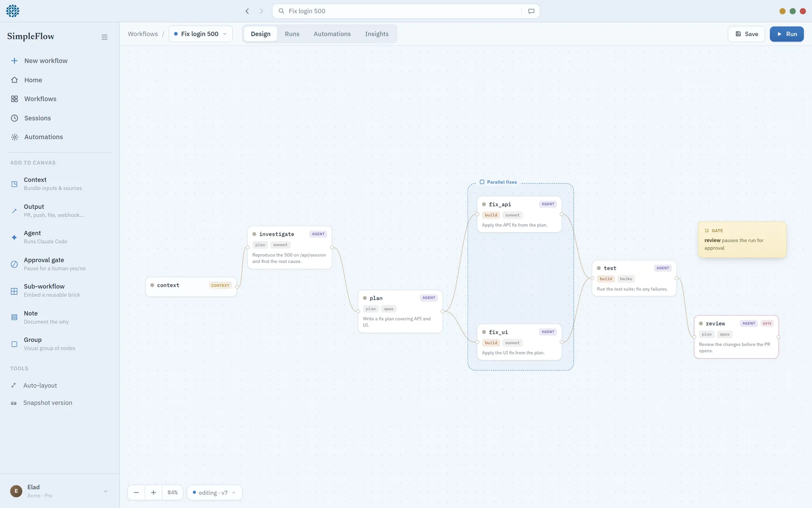Select the fix_api agent node
The width and height of the screenshot is (812, 508).
(x=519, y=214)
